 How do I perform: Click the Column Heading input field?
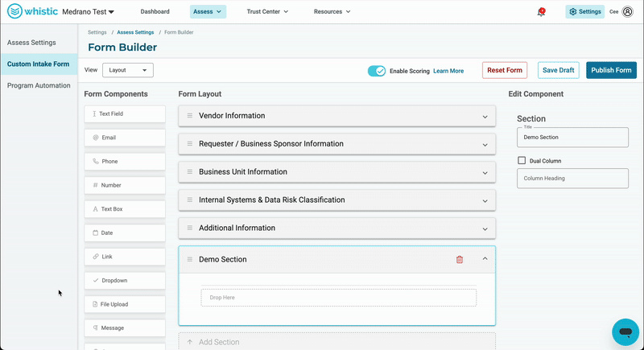coord(572,179)
